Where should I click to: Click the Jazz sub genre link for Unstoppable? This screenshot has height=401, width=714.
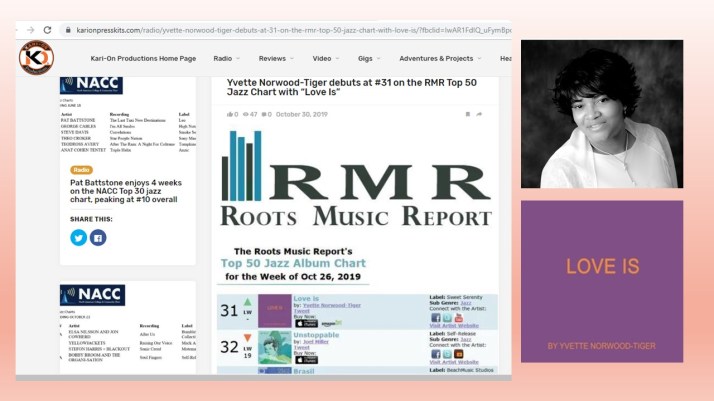pos(466,340)
